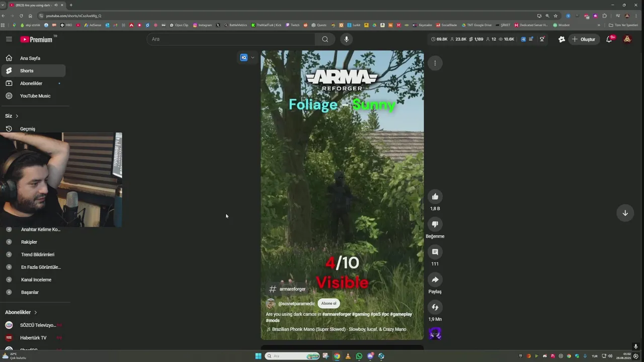The height and width of the screenshot is (362, 644).
Task: Like the Short with thumbs up
Action: (x=435, y=197)
